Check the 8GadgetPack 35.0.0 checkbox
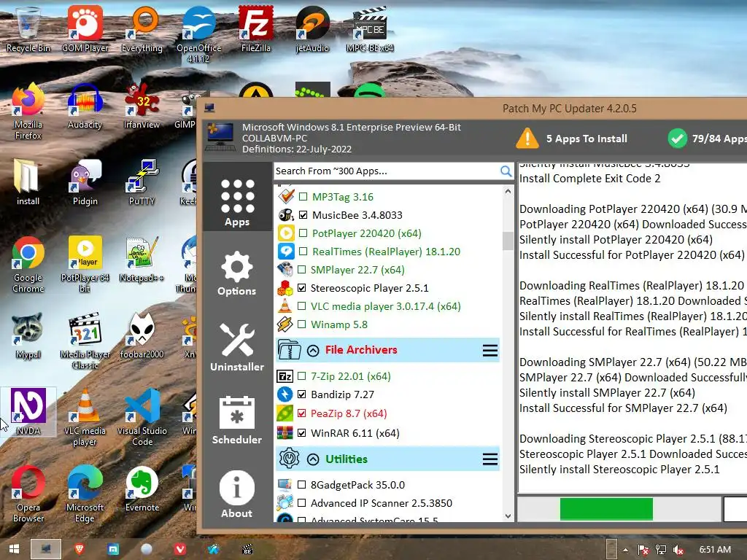The image size is (747, 560). click(x=301, y=485)
